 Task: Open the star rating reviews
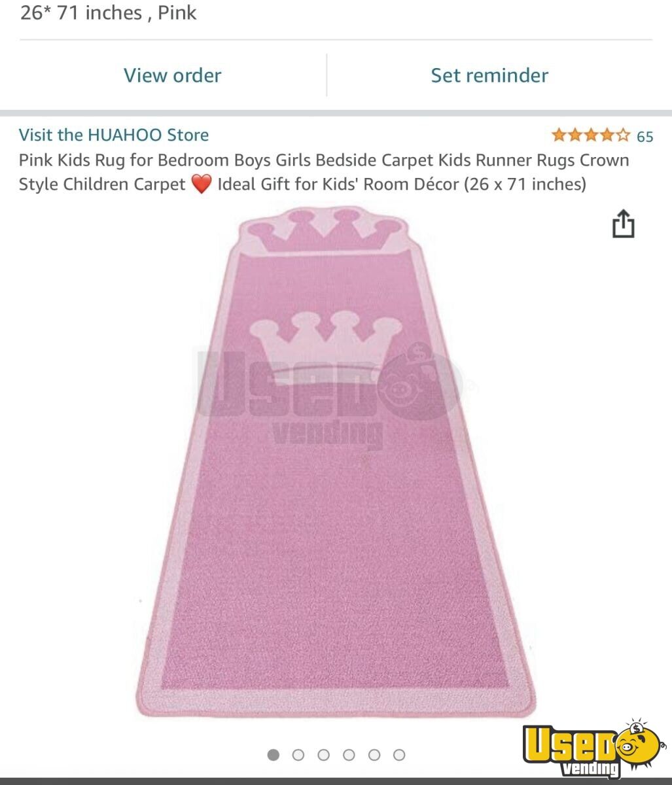(591, 135)
